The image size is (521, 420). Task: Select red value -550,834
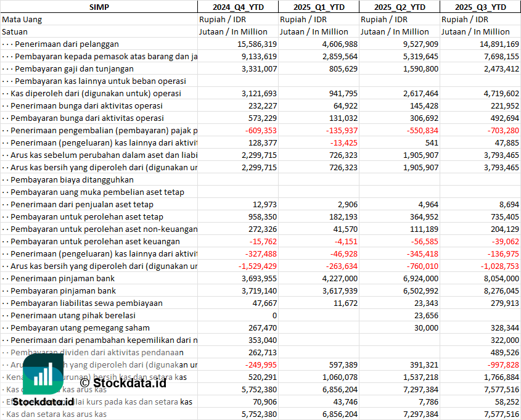pyautogui.click(x=422, y=131)
